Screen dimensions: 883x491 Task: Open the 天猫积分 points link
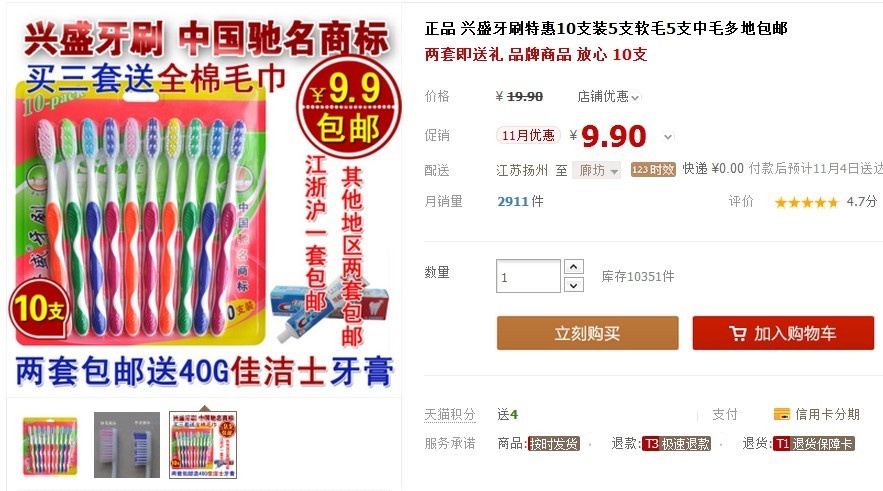450,415
